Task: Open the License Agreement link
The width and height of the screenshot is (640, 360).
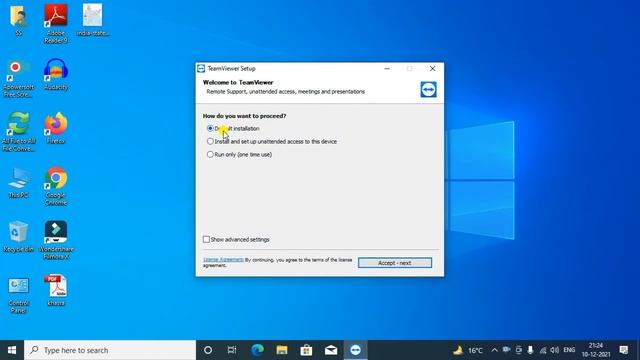Action: point(223,260)
